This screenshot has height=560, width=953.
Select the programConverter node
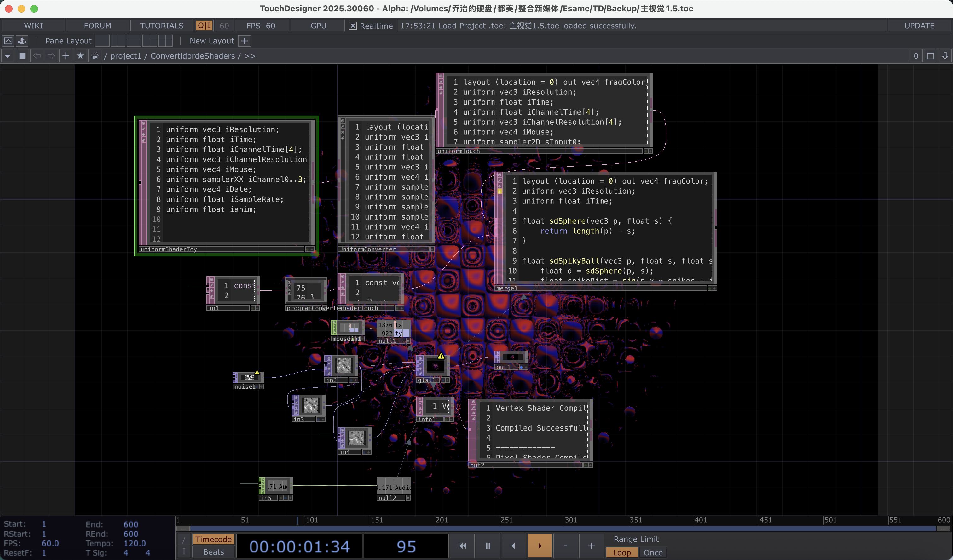306,294
